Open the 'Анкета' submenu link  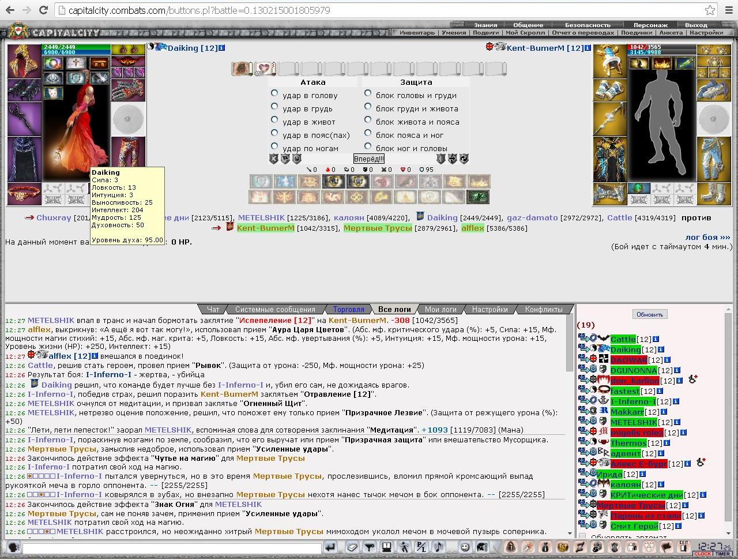(671, 33)
